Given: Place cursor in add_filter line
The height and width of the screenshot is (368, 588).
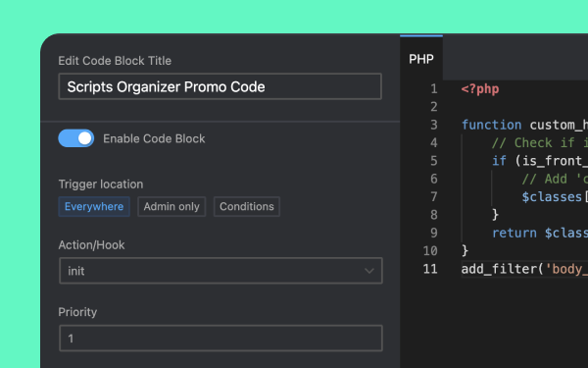Looking at the screenshot, I should pos(524,269).
